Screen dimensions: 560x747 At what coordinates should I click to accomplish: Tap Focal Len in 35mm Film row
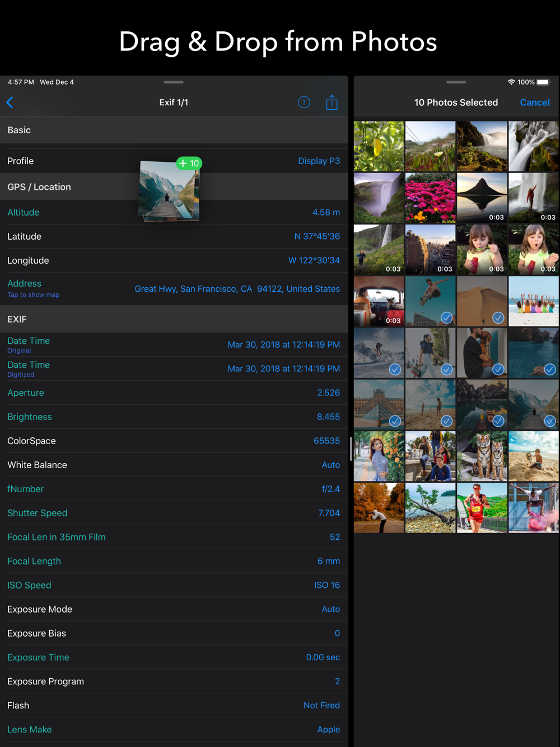pos(174,537)
